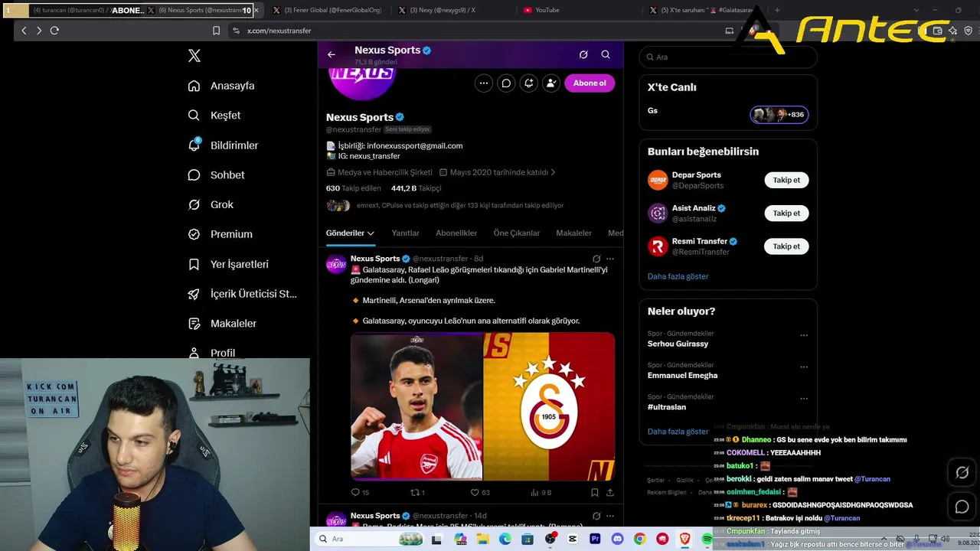Open Bildirimler bell icon in sidebar
The image size is (980, 551).
(x=194, y=145)
